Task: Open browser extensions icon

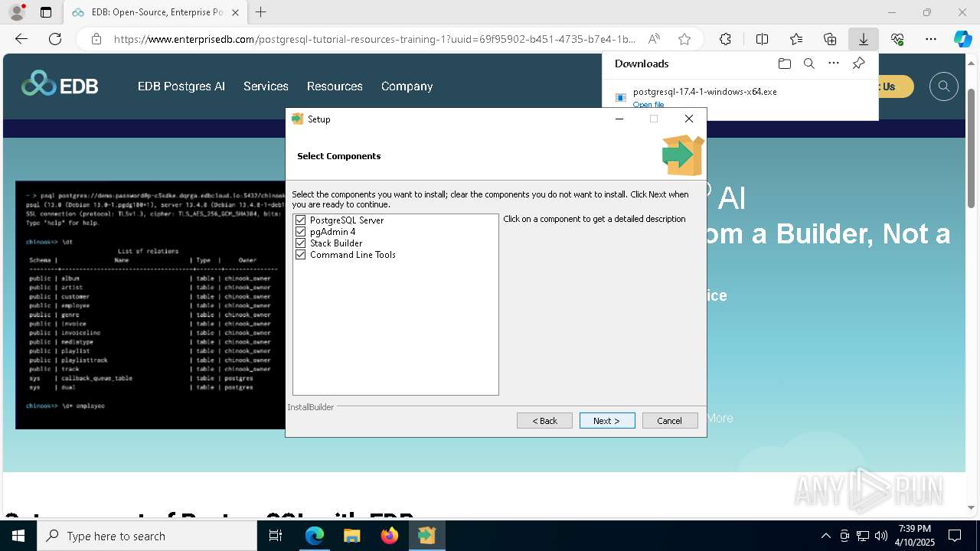Action: click(x=725, y=39)
